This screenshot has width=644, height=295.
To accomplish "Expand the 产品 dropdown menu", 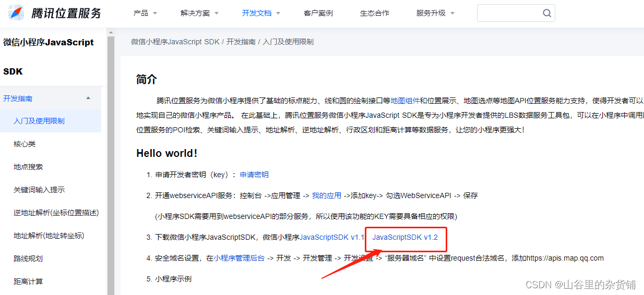I will (145, 13).
